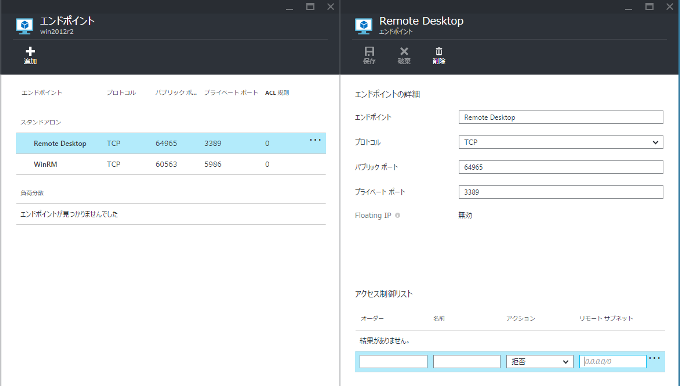This screenshot has width=680, height=386.
Task: Open the プロトコル TCP dropdown
Action: [561, 142]
